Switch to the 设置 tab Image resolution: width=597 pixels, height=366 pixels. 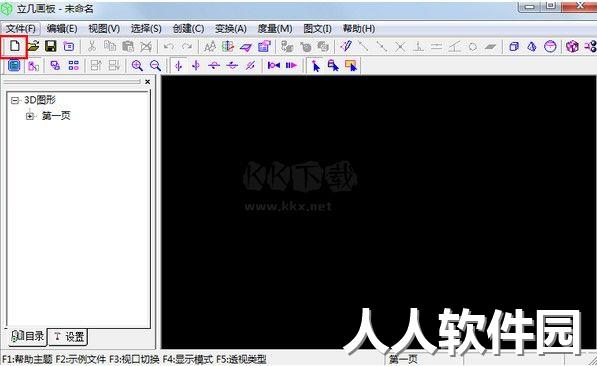[69, 337]
